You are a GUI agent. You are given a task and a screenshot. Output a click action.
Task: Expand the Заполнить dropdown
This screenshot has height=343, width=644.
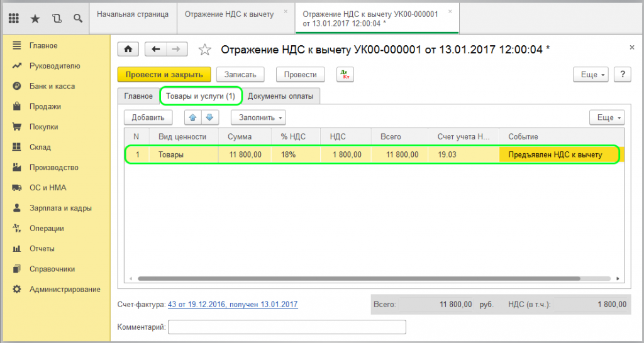click(258, 117)
